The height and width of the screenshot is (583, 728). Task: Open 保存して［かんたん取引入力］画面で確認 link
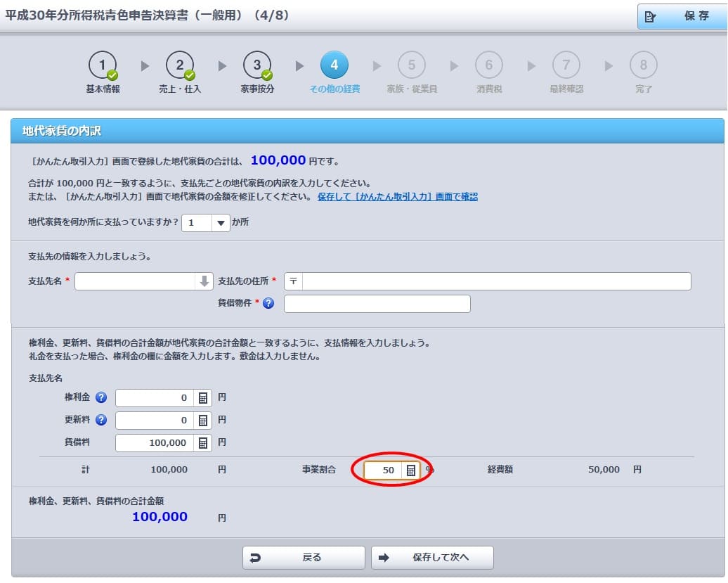(398, 197)
